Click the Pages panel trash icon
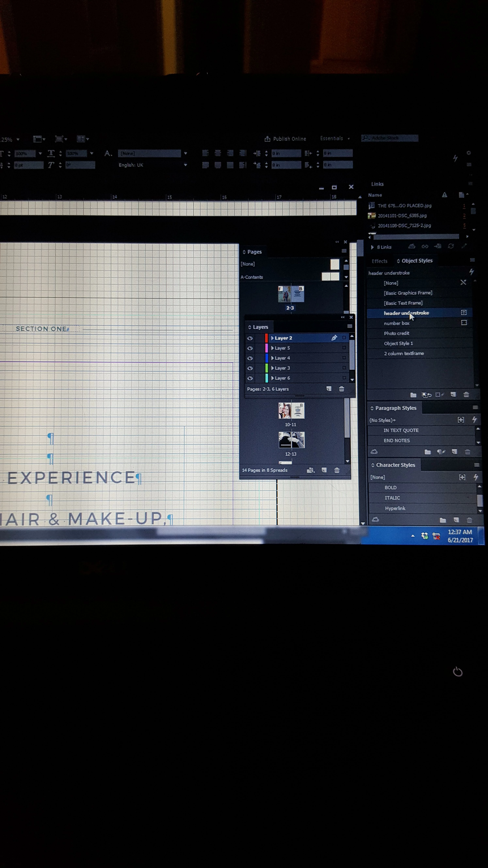This screenshot has width=488, height=868. pos(337,470)
